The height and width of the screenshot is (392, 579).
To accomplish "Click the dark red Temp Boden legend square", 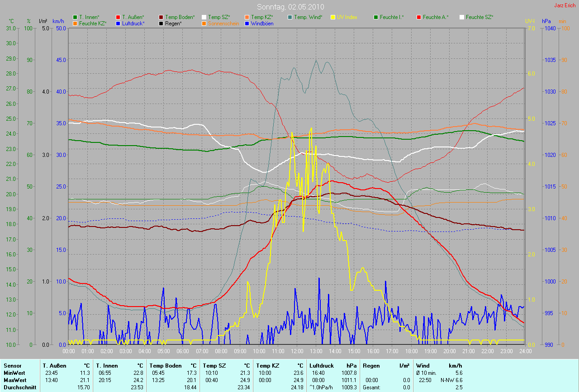I will point(161,17).
